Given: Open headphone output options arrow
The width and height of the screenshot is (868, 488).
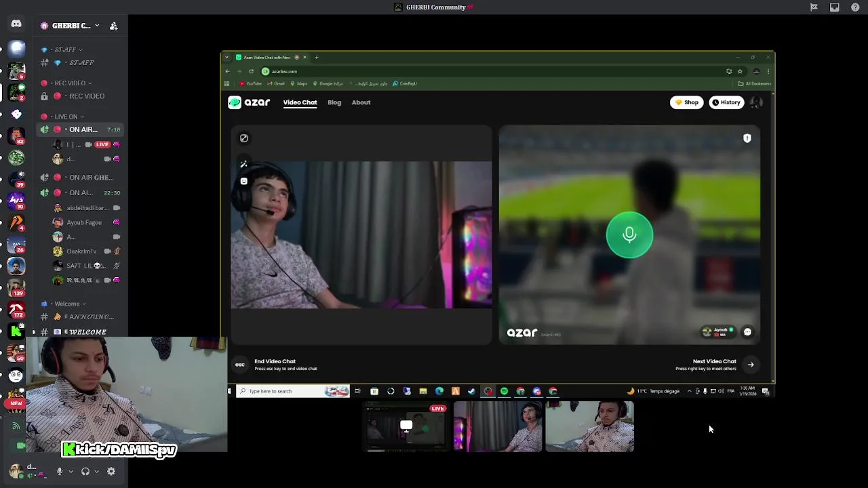Looking at the screenshot, I should pyautogui.click(x=97, y=471).
